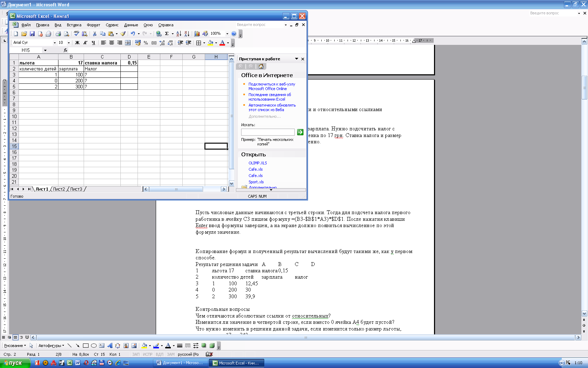The image size is (588, 368).
Task: Click the fx Insert Function button
Action: (x=65, y=50)
